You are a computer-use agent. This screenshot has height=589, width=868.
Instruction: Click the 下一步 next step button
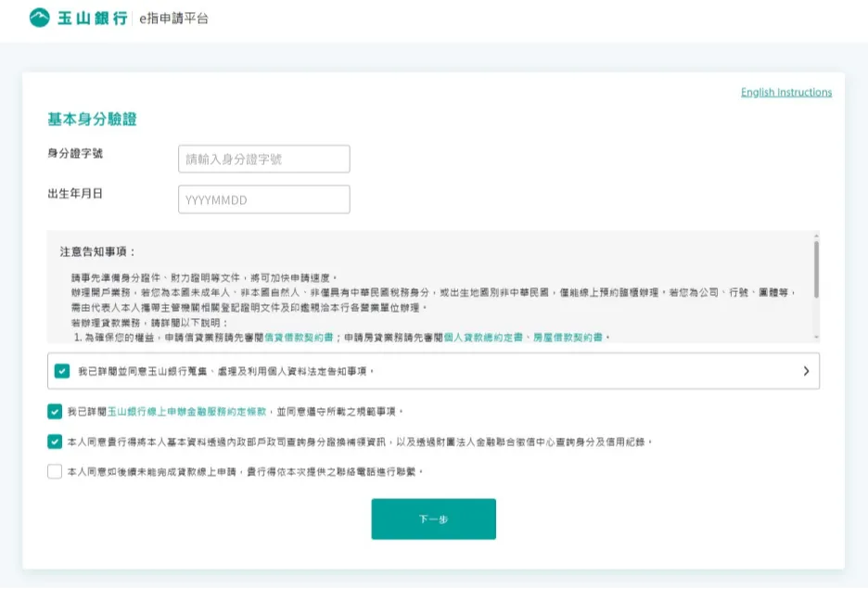433,519
